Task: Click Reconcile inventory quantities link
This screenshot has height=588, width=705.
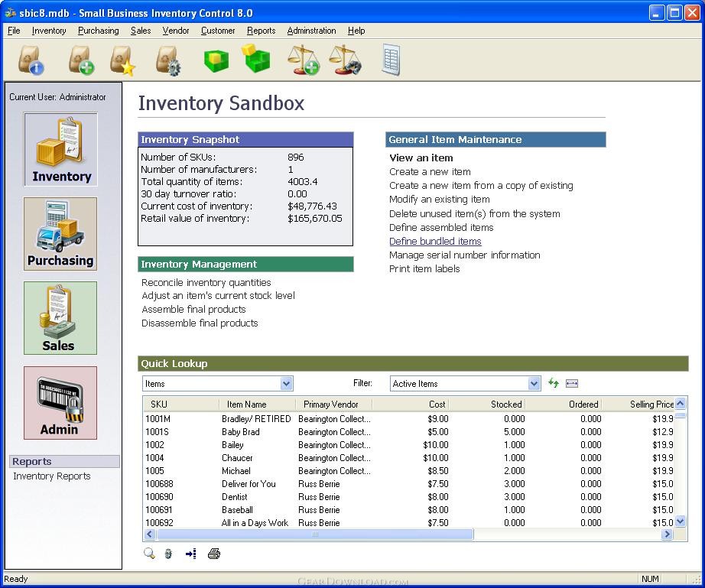Action: pos(206,282)
